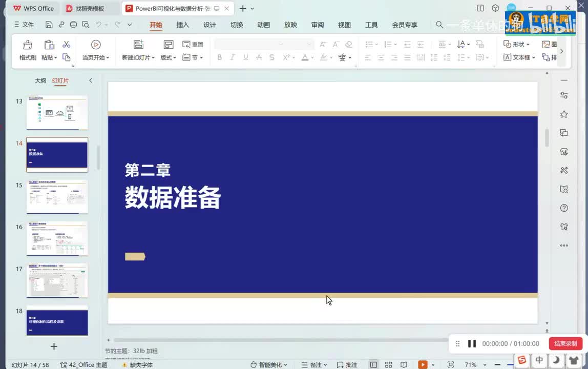Select slide 15 thumbnail
Viewport: 588px width, 369px height.
click(x=57, y=197)
